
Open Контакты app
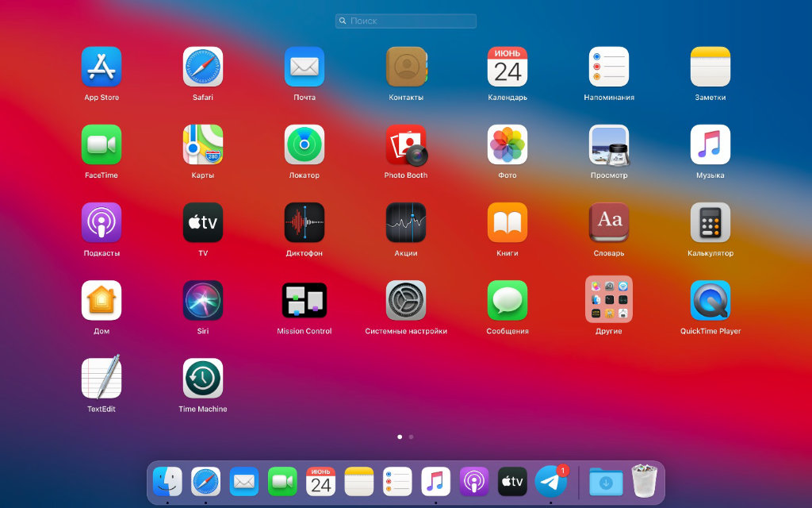pyautogui.click(x=406, y=67)
